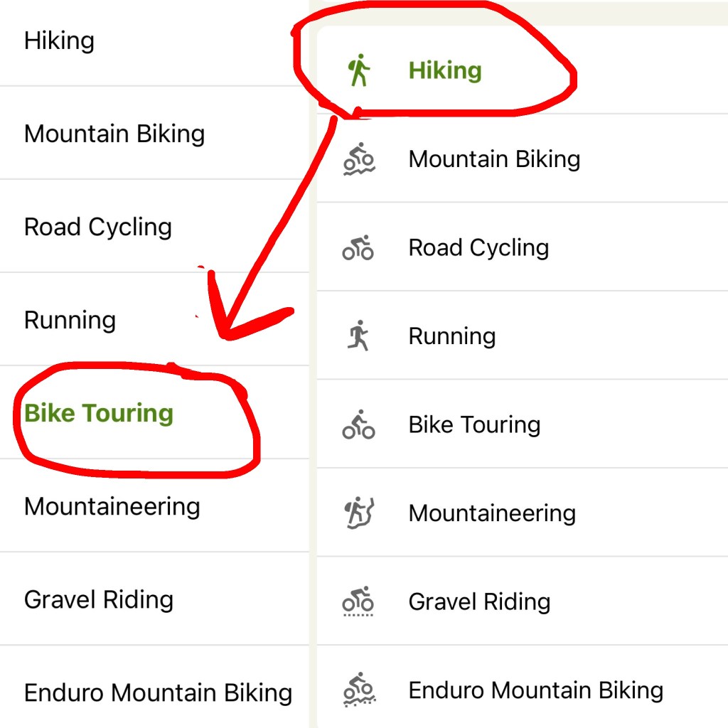Viewport: 728px width, 728px height.
Task: Click the gravel riding bike icon
Action: coord(358,601)
